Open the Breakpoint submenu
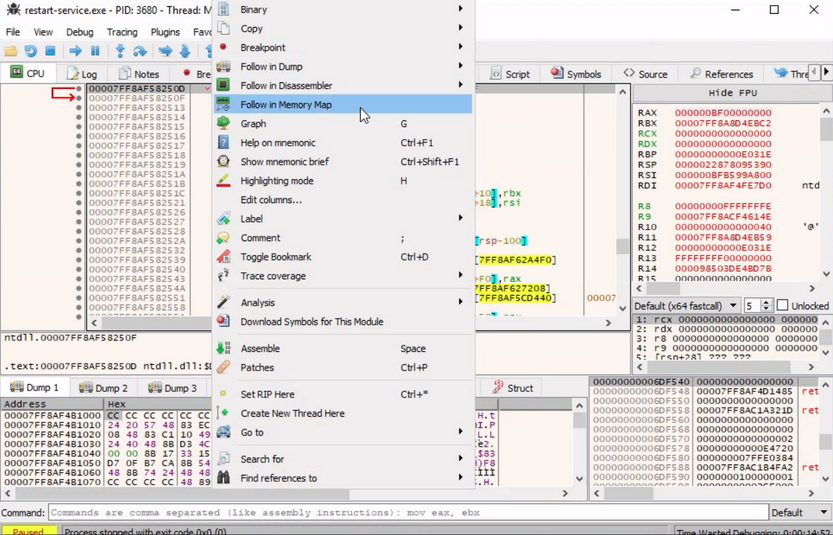 point(263,48)
